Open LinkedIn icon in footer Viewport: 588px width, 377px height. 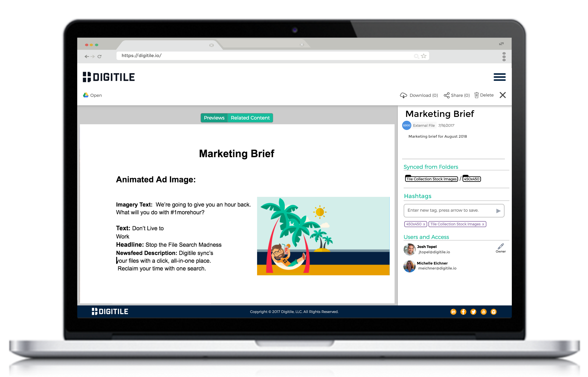tap(453, 312)
